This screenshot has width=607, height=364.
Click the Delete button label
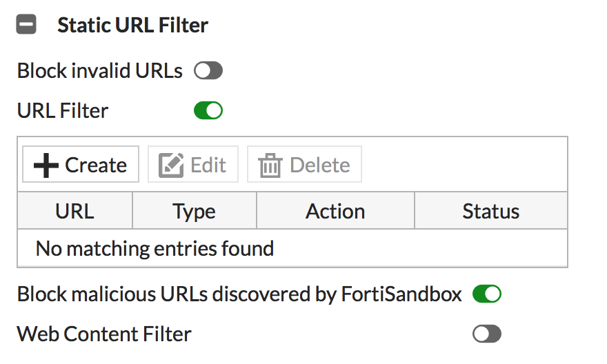click(320, 165)
